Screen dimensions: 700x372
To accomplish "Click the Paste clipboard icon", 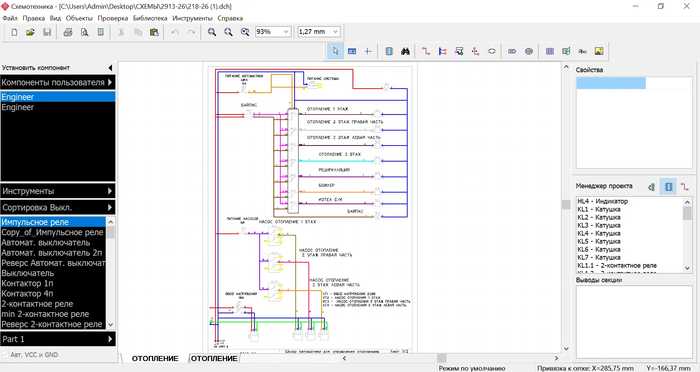I will (154, 32).
